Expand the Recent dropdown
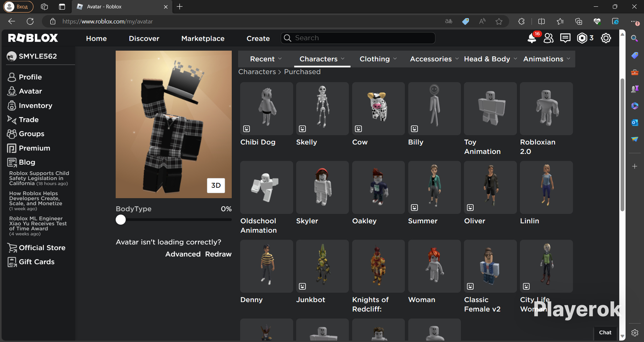Viewport: 644px width, 342px height. pyautogui.click(x=266, y=59)
